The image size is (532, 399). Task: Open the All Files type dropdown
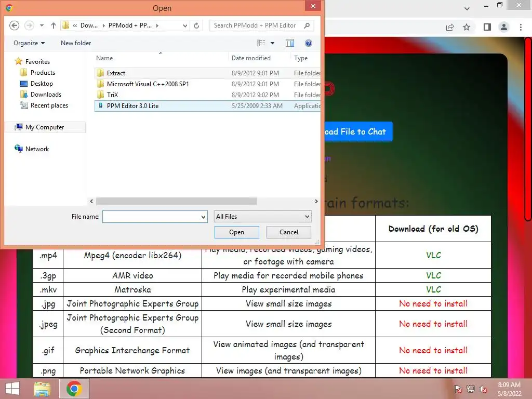click(x=262, y=217)
